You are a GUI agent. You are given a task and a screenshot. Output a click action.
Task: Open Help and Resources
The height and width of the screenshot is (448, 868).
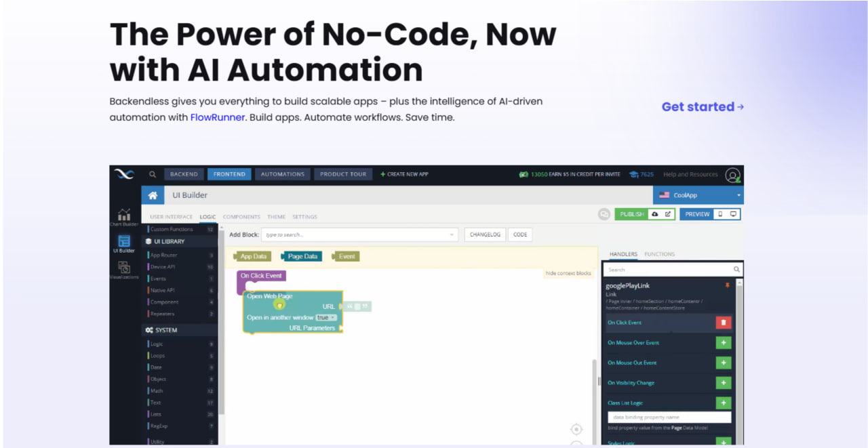(x=690, y=174)
